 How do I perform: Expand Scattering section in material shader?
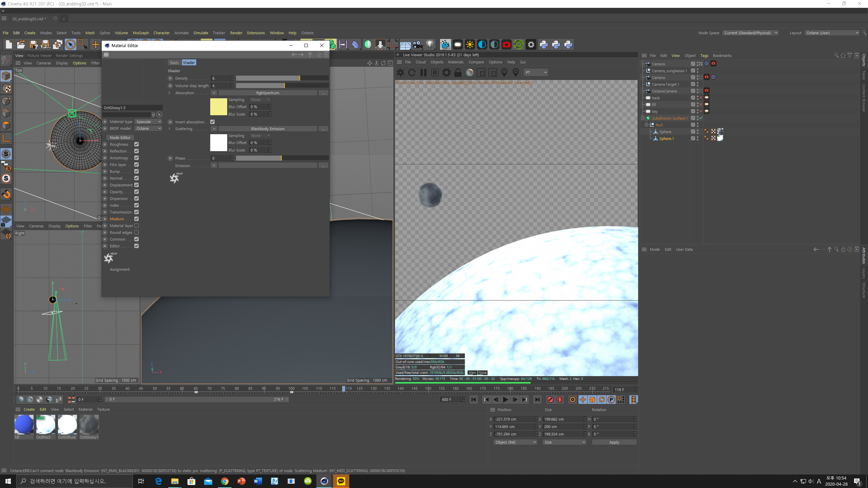(x=169, y=128)
